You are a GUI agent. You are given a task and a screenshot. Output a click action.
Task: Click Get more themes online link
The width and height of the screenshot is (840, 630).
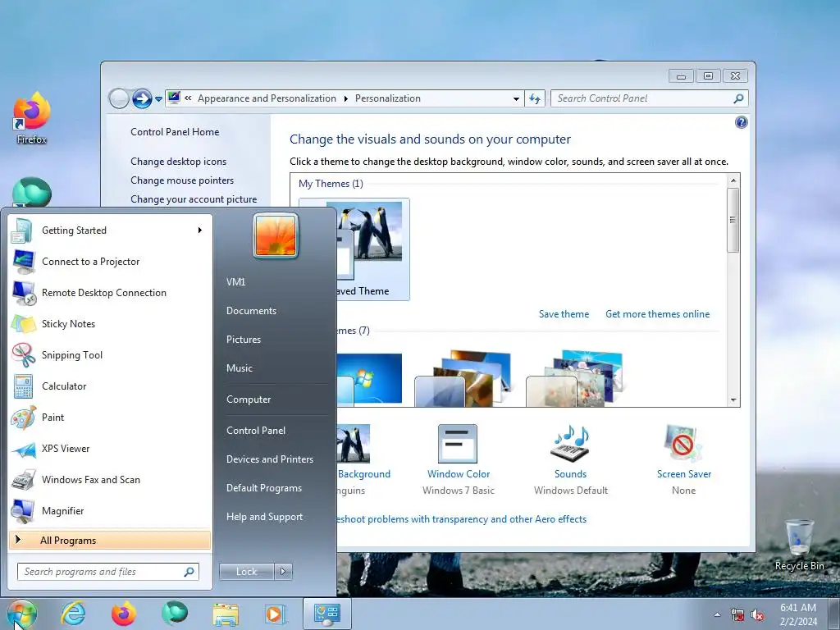click(x=657, y=314)
